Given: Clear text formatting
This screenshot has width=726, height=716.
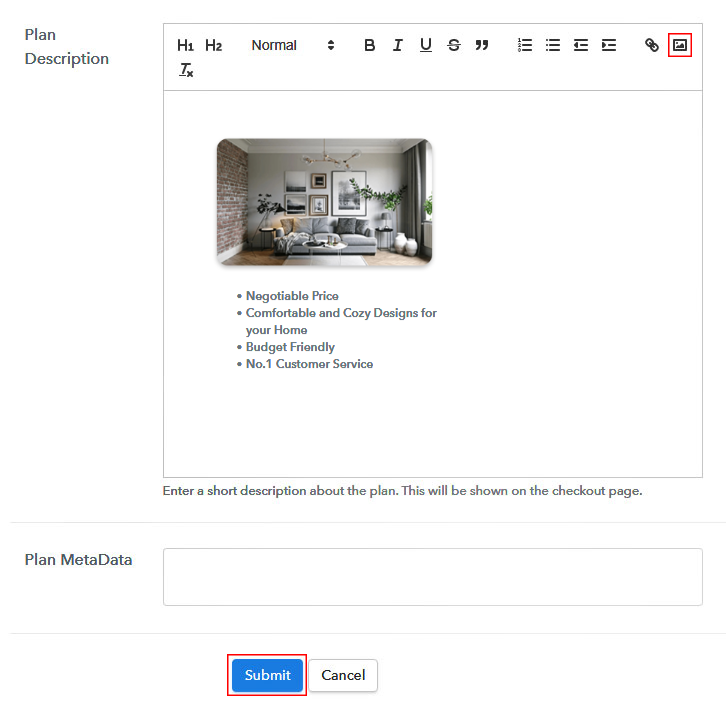Looking at the screenshot, I should (x=186, y=70).
